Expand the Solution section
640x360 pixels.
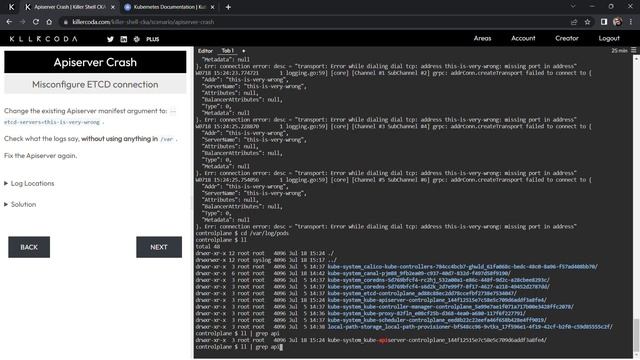20,204
